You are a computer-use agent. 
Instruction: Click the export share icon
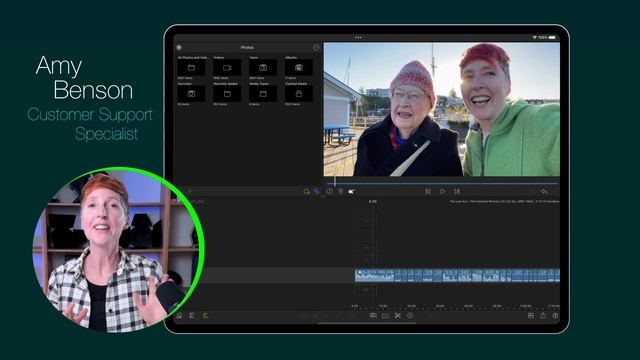[x=543, y=316]
